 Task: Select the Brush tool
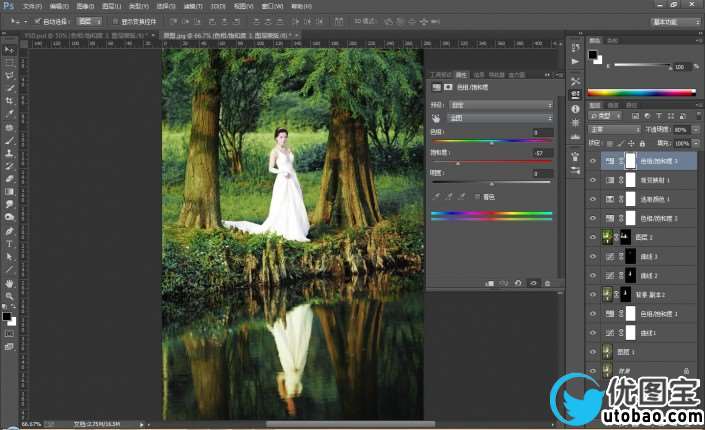tap(9, 140)
